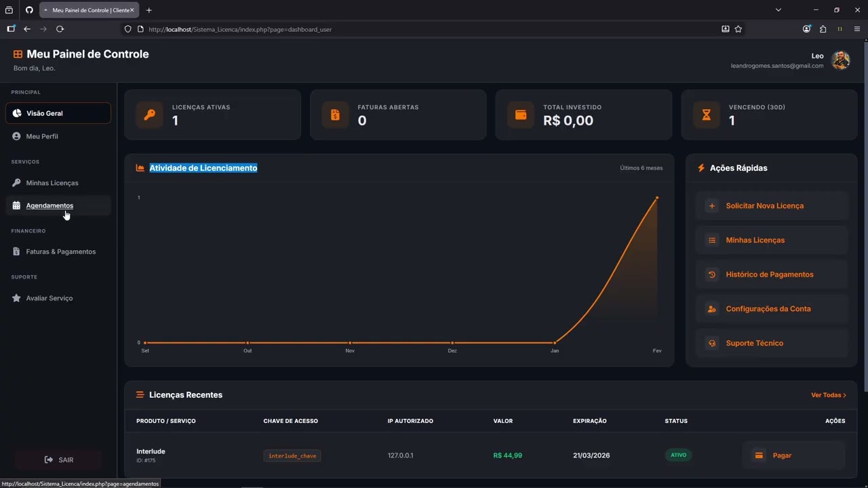Expand the list-all-tabs dropdown arrow
The height and width of the screenshot is (488, 868).
pyautogui.click(x=778, y=10)
